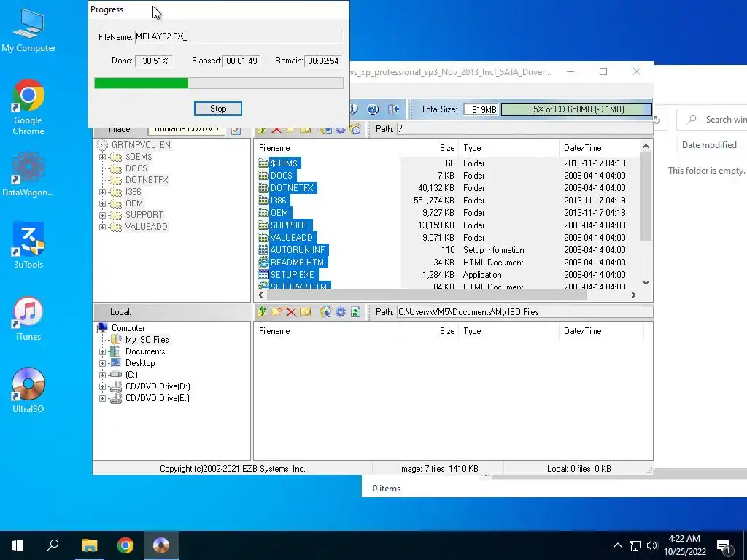Viewport: 747px width, 560px height.
Task: Select GRTMPVOL_EN root in image tree
Action: tap(141, 145)
